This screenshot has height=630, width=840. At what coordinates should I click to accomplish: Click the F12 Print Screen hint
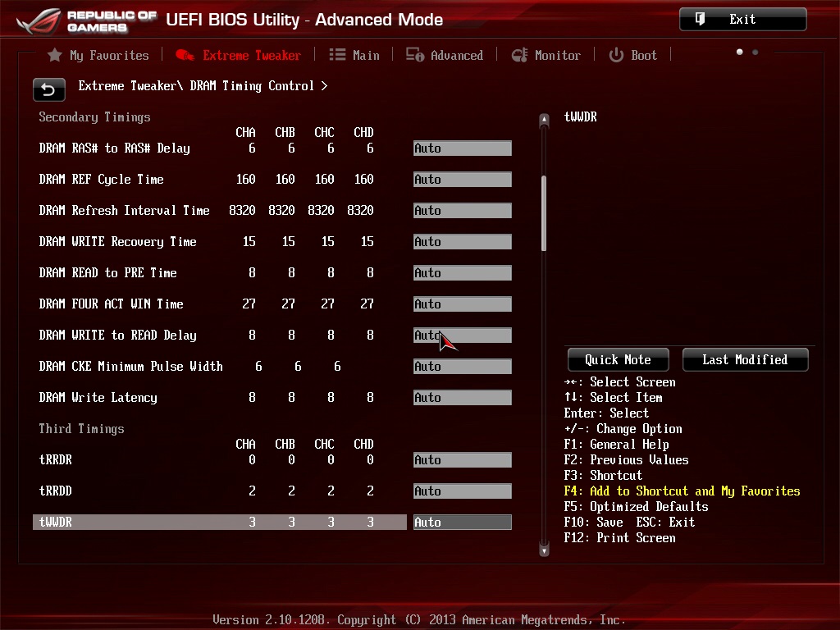tap(620, 537)
